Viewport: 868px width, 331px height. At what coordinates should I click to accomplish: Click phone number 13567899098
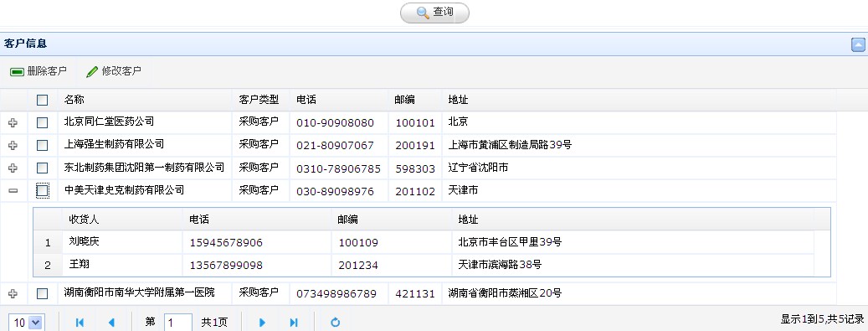coord(226,265)
